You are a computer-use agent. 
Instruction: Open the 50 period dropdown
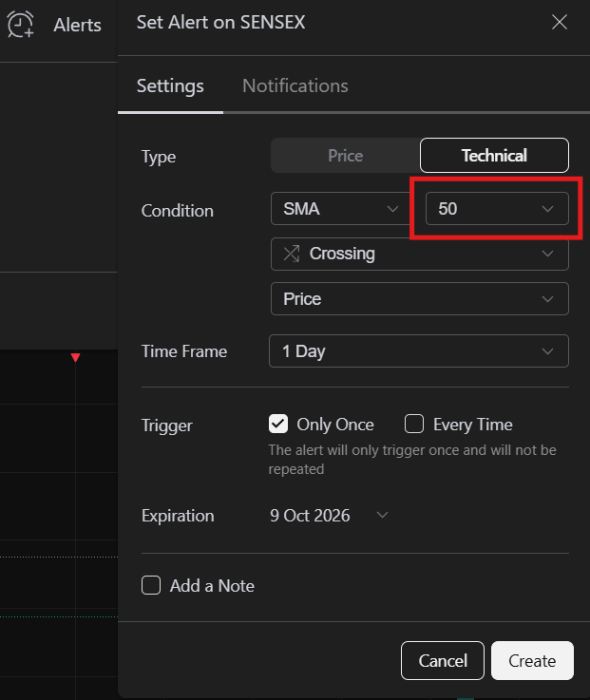(x=497, y=209)
